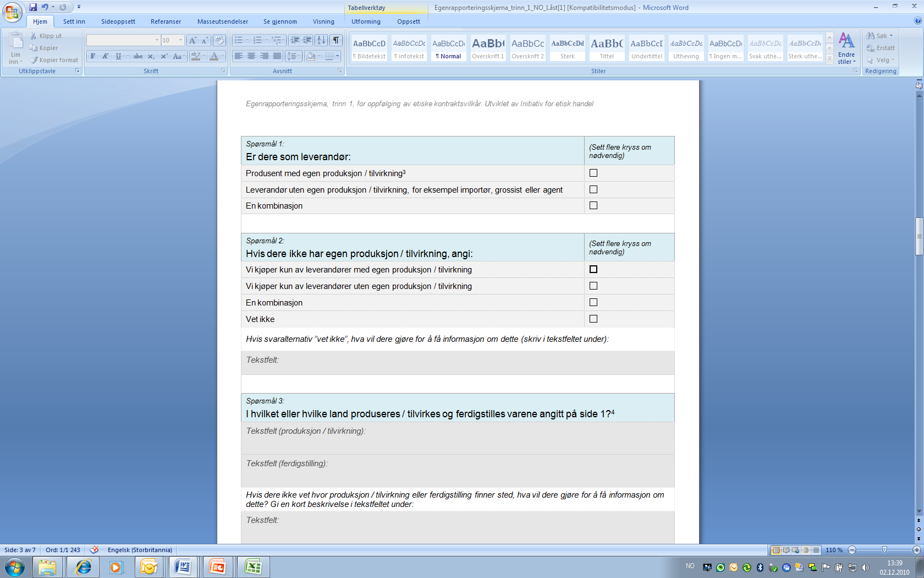Click Søk find button
Image resolution: width=924 pixels, height=578 pixels.
click(879, 36)
